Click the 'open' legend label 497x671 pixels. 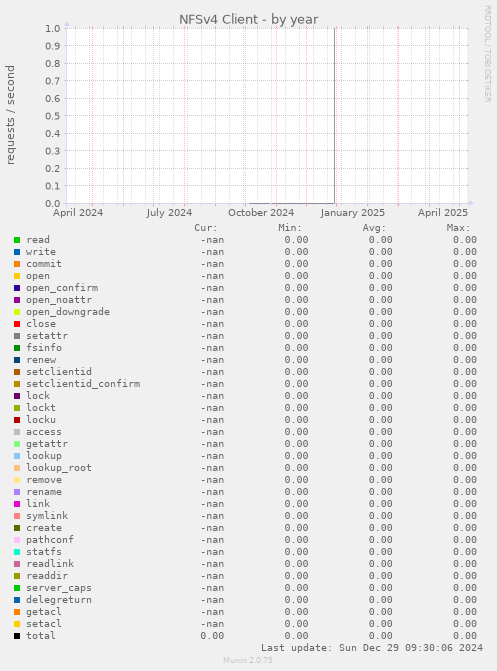click(x=38, y=276)
